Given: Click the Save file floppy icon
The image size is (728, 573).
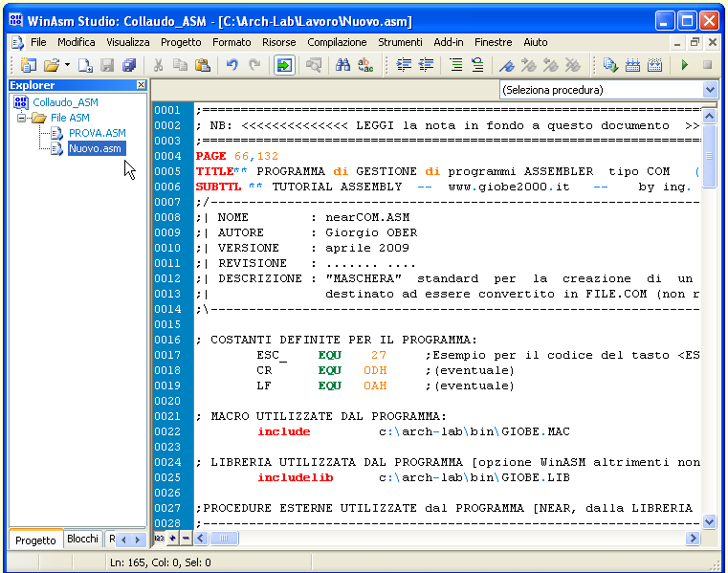Looking at the screenshot, I should (x=107, y=65).
